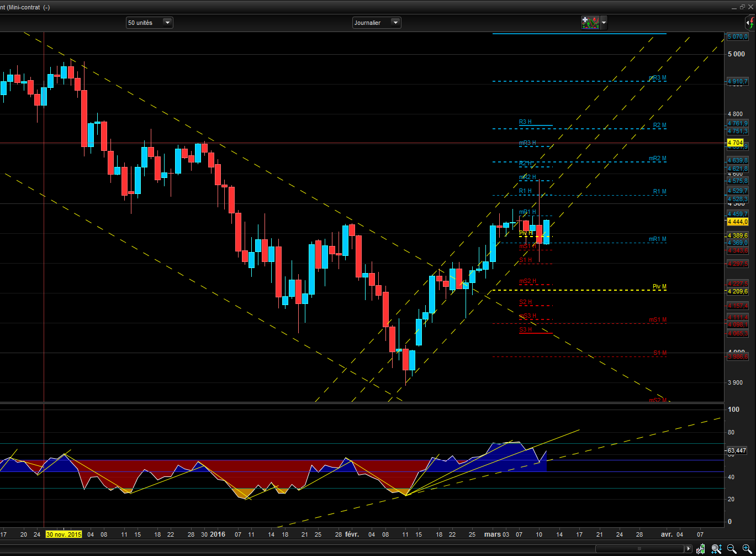Click the 4 297,5 red price axis label
The height and width of the screenshot is (556, 756).
[x=737, y=264]
